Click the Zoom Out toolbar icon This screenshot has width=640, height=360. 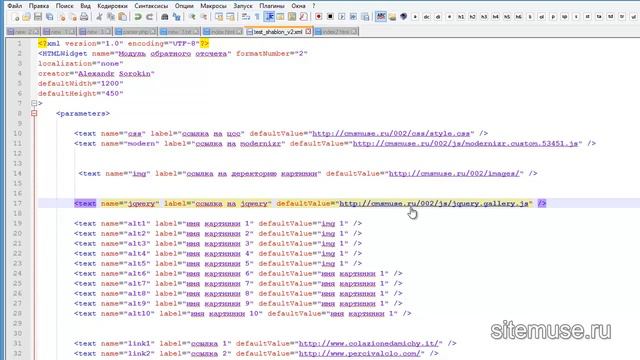[x=203, y=17]
